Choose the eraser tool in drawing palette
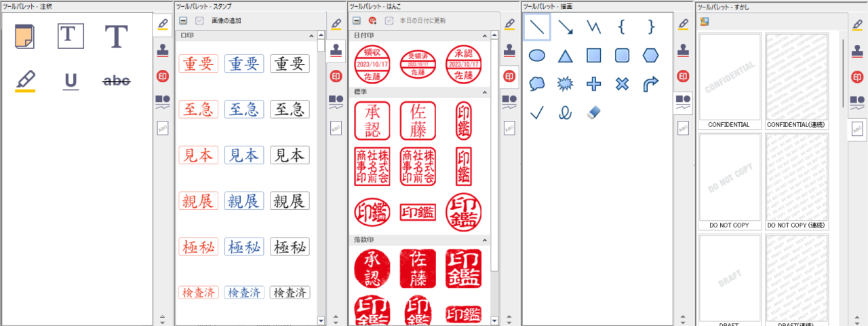The height and width of the screenshot is (326, 868). coord(593,112)
